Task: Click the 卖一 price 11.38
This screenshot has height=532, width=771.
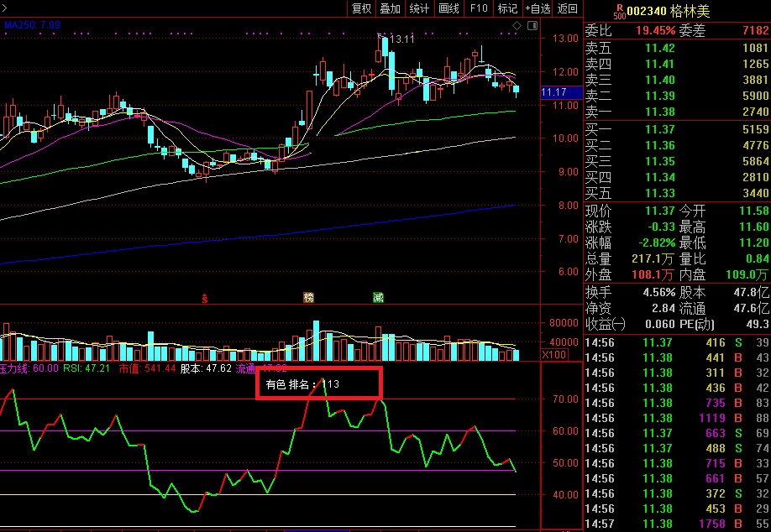Action: pos(660,112)
